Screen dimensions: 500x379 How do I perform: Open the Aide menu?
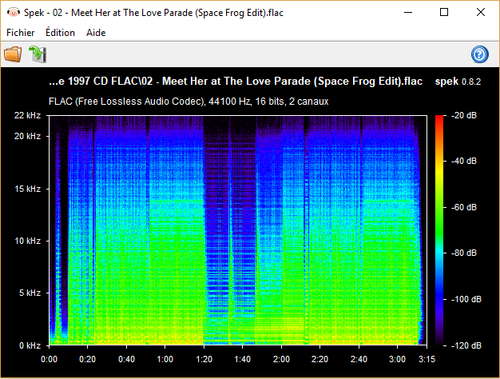point(96,33)
